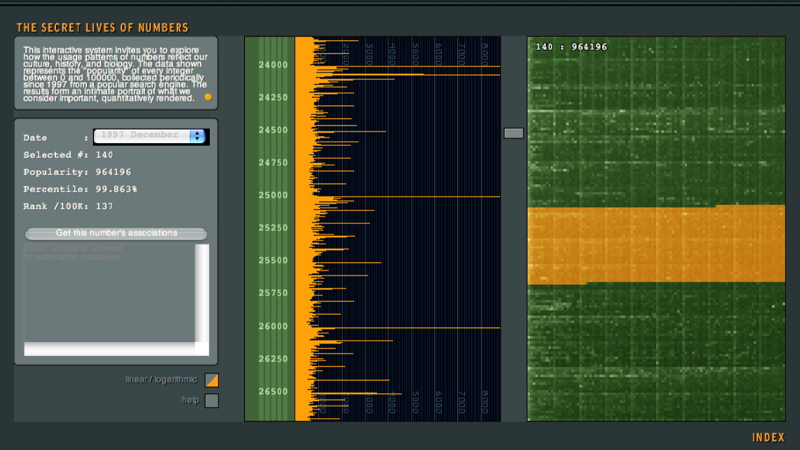Image resolution: width=800 pixels, height=450 pixels.
Task: Click the long orange bar at row 26000
Action: tap(420, 327)
